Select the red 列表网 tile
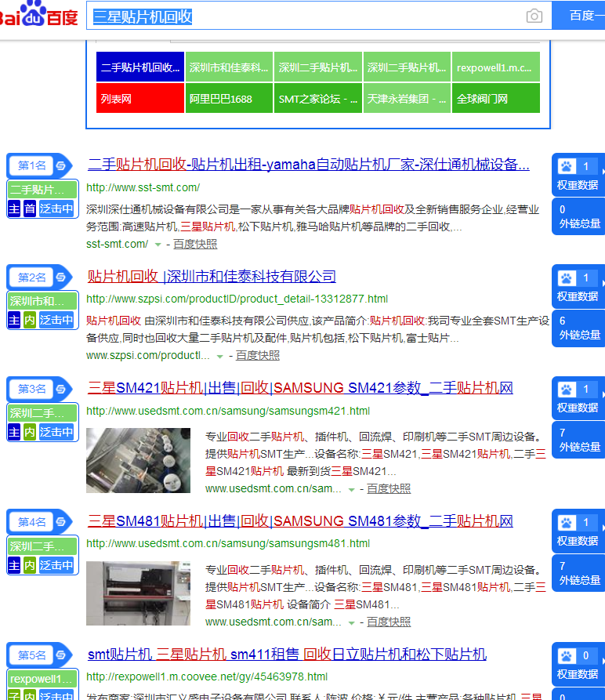The height and width of the screenshot is (700, 605). (x=140, y=98)
